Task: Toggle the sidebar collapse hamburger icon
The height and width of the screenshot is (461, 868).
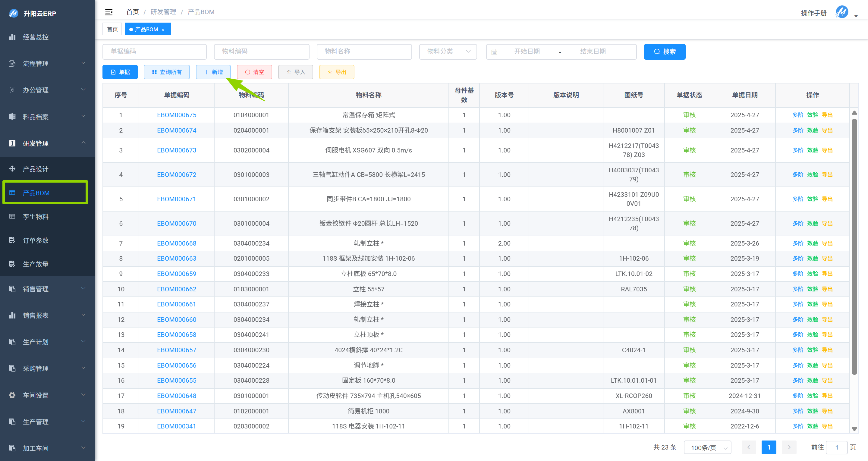Action: click(x=108, y=12)
